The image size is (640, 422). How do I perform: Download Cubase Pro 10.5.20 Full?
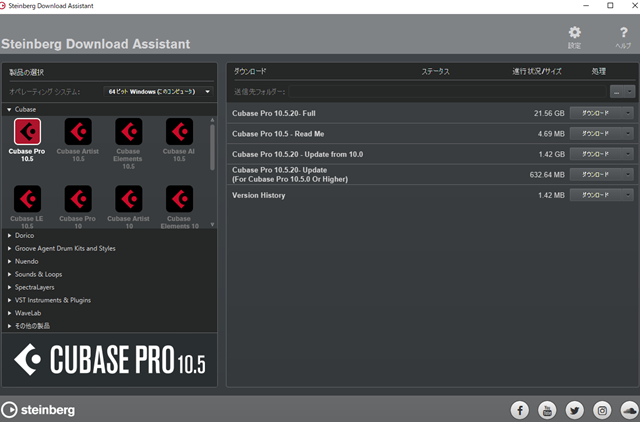[x=601, y=113]
